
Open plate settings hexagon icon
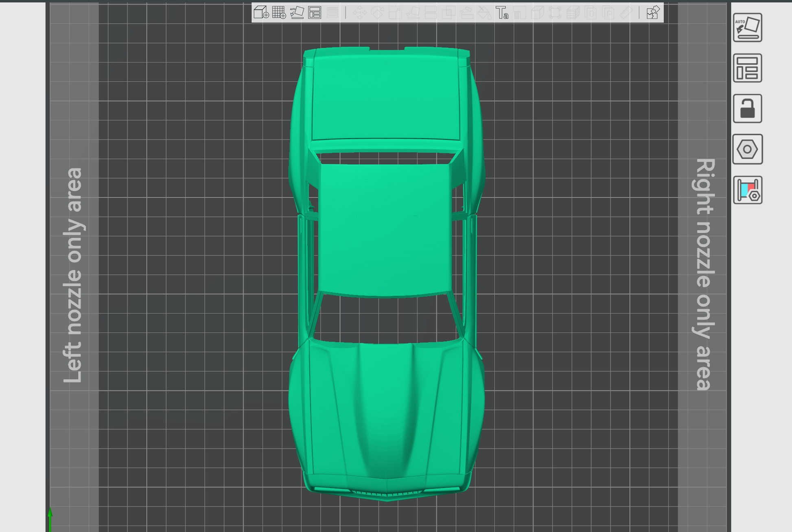(x=747, y=149)
